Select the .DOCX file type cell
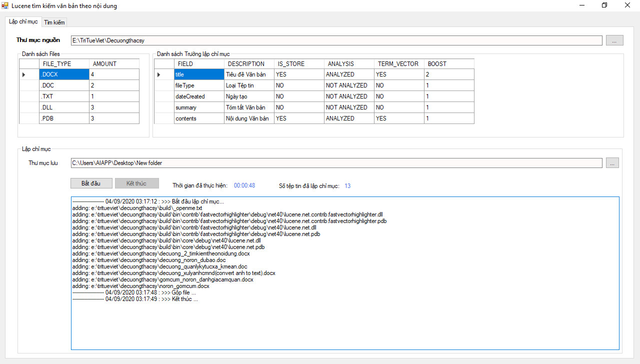The image size is (640, 364). coord(64,74)
